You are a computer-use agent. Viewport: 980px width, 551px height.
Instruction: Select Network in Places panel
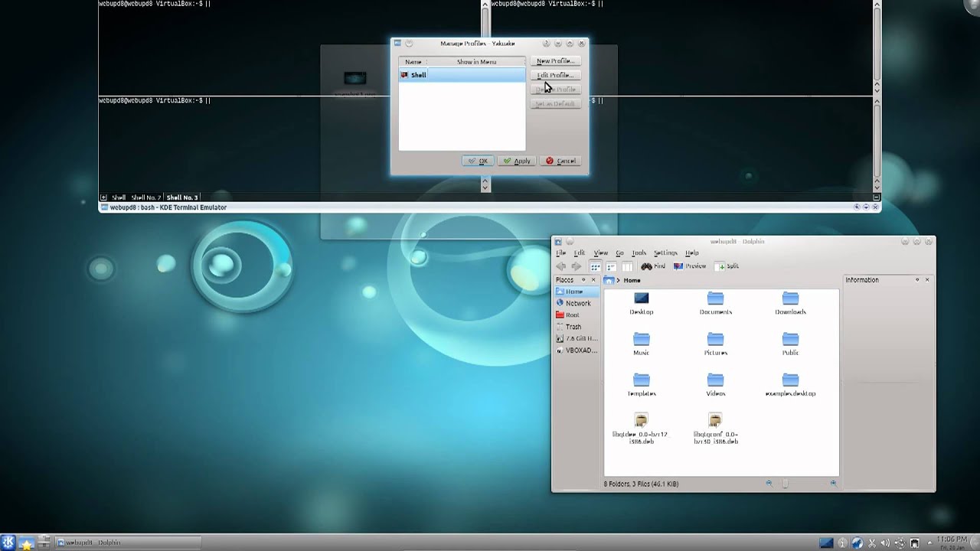click(x=576, y=303)
